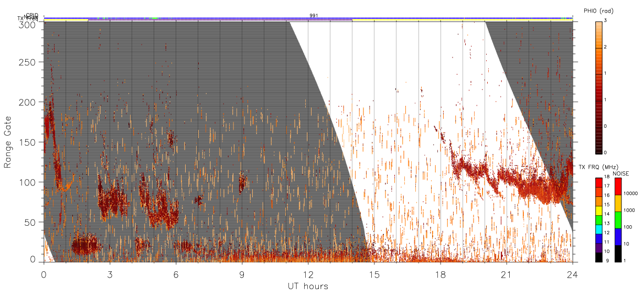Screen dimensions: 644x297
Task: Click the NOISE legend title
Action: coord(621,173)
